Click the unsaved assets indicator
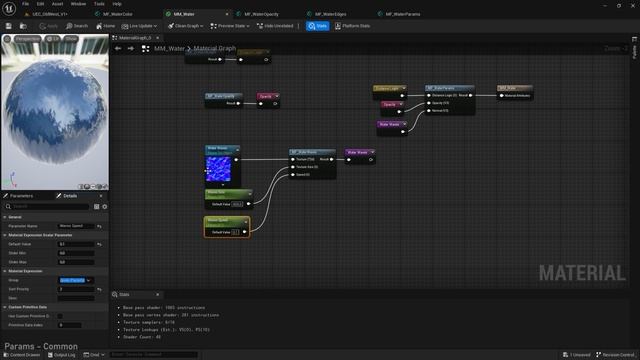Image resolution: width=640 pixels, height=360 pixels. point(576,355)
